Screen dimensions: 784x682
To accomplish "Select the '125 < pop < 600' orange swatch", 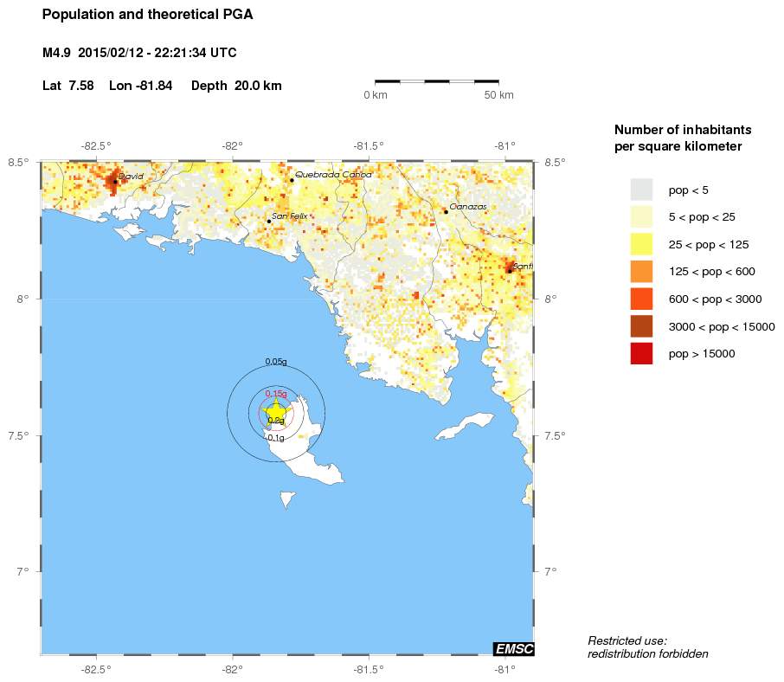I will 641,272.
